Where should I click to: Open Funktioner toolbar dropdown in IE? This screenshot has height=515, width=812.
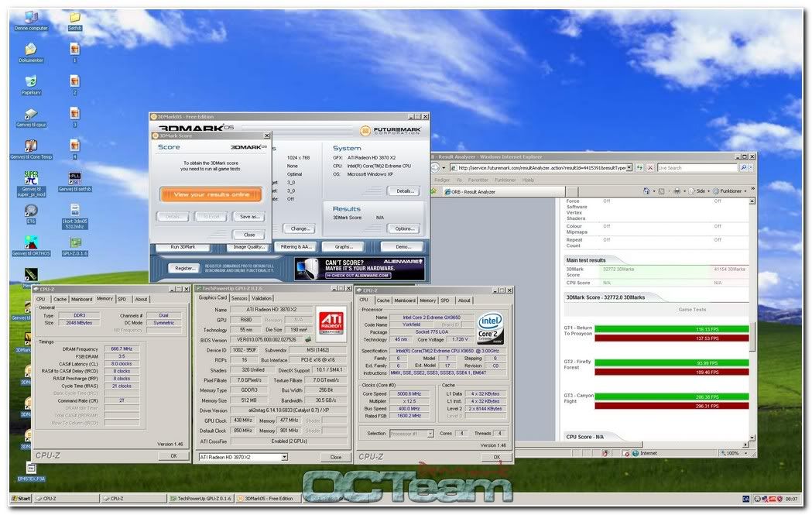730,191
